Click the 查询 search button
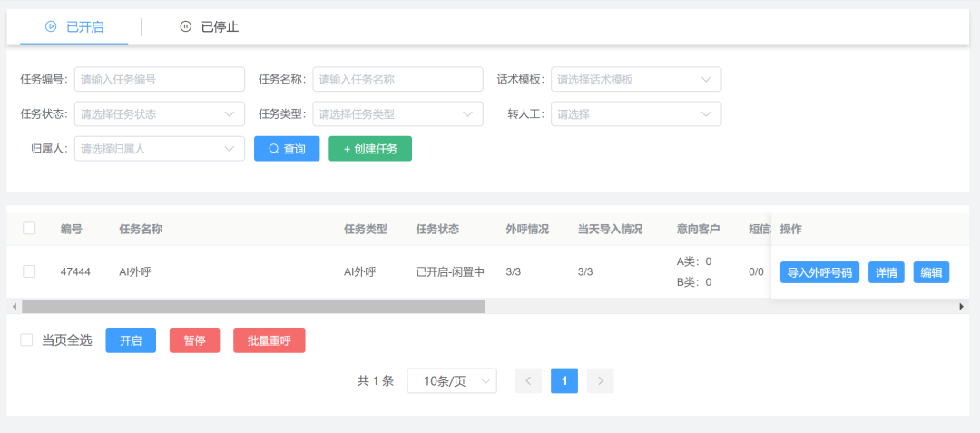The width and height of the screenshot is (980, 433). point(287,149)
